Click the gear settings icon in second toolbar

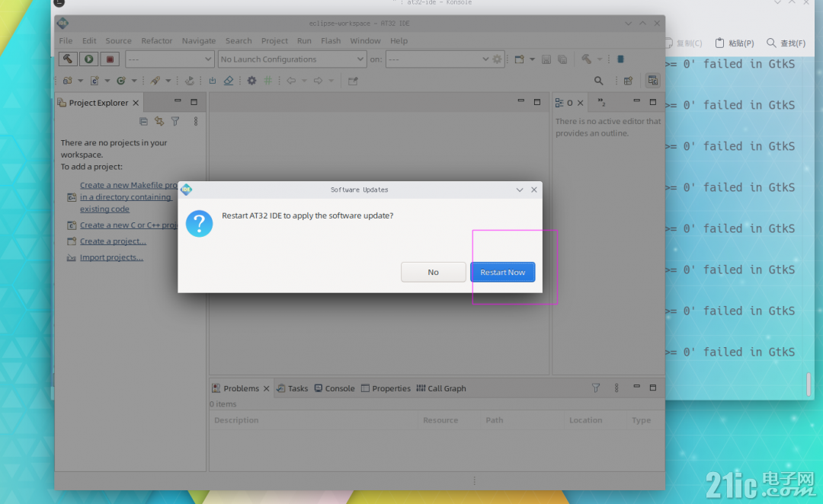(252, 81)
